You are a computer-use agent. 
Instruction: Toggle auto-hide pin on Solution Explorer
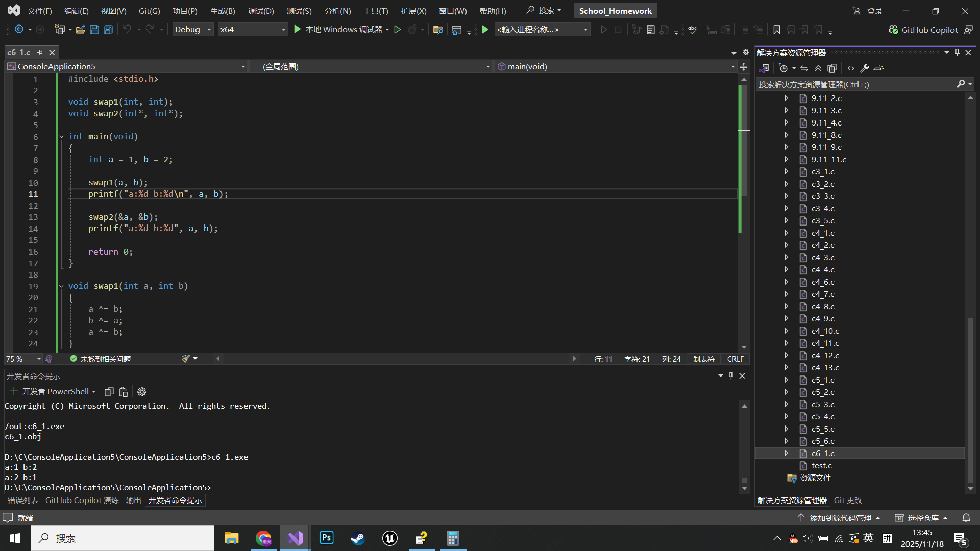[957, 53]
